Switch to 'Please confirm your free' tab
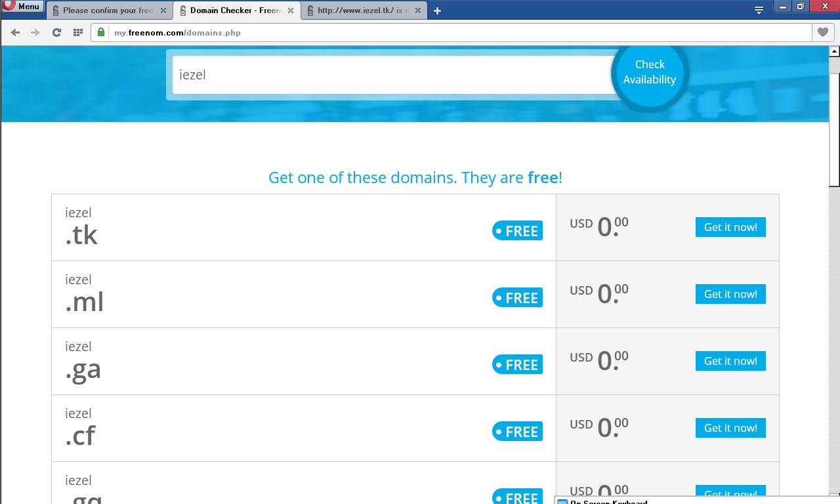 [108, 10]
